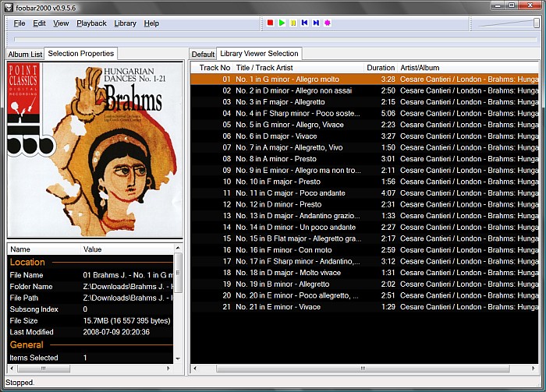Switch to the Album List tab
Image resolution: width=546 pixels, height=392 pixels.
click(25, 55)
